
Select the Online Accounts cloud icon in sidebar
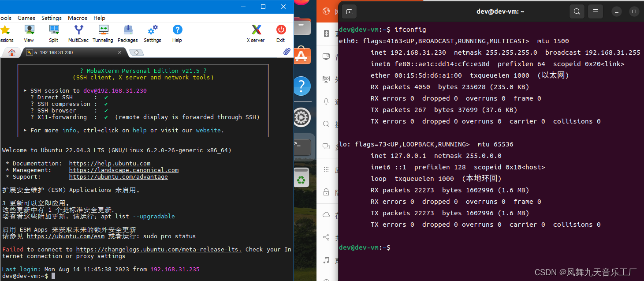pos(326,215)
